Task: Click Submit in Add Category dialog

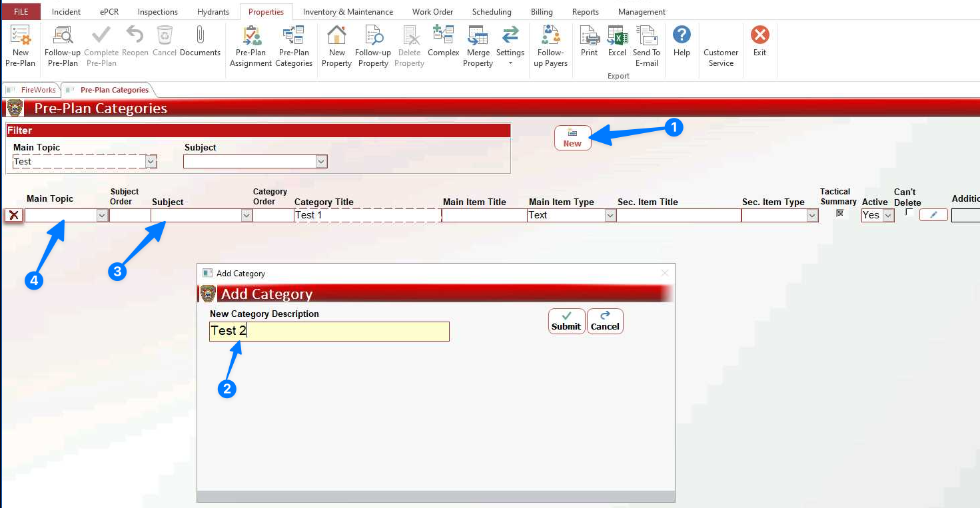Action: (566, 321)
